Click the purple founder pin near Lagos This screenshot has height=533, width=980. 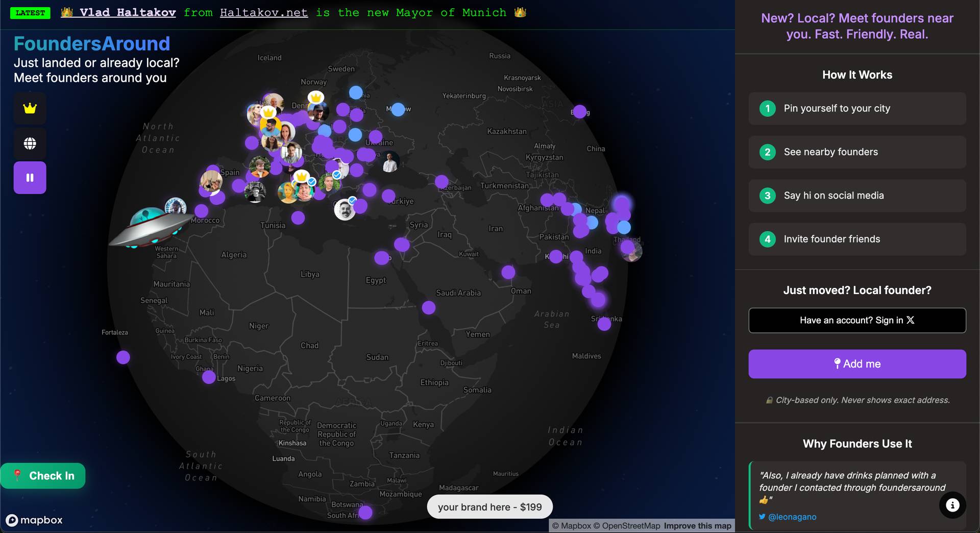[209, 377]
